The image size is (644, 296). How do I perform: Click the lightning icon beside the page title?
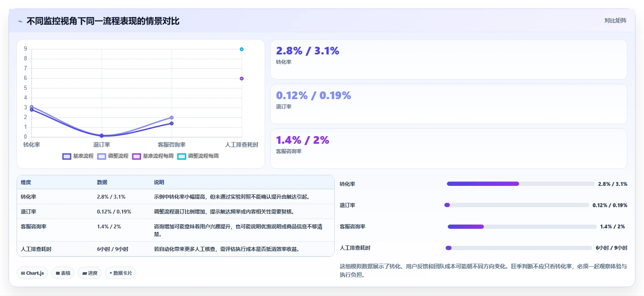click(x=20, y=21)
